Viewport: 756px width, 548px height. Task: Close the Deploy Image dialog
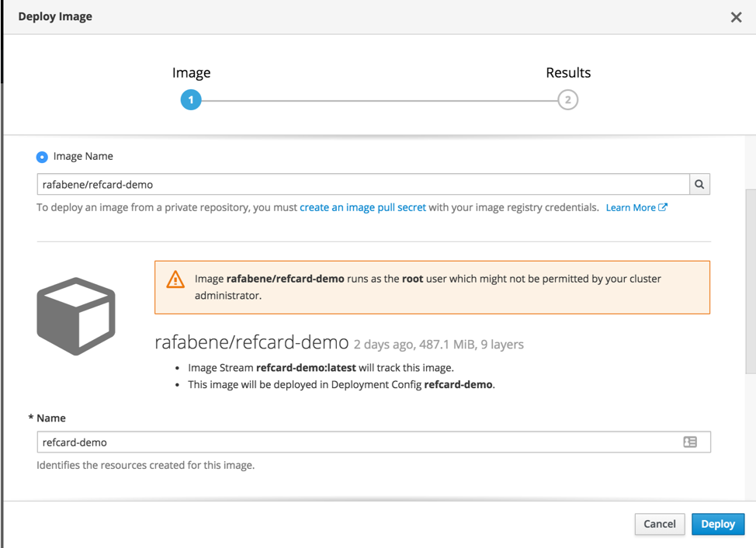click(x=736, y=17)
